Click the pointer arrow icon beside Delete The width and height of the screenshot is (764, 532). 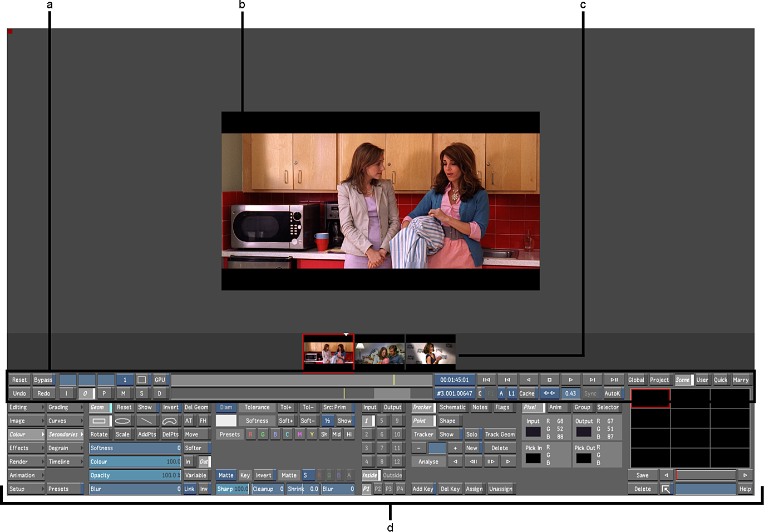[x=666, y=489]
